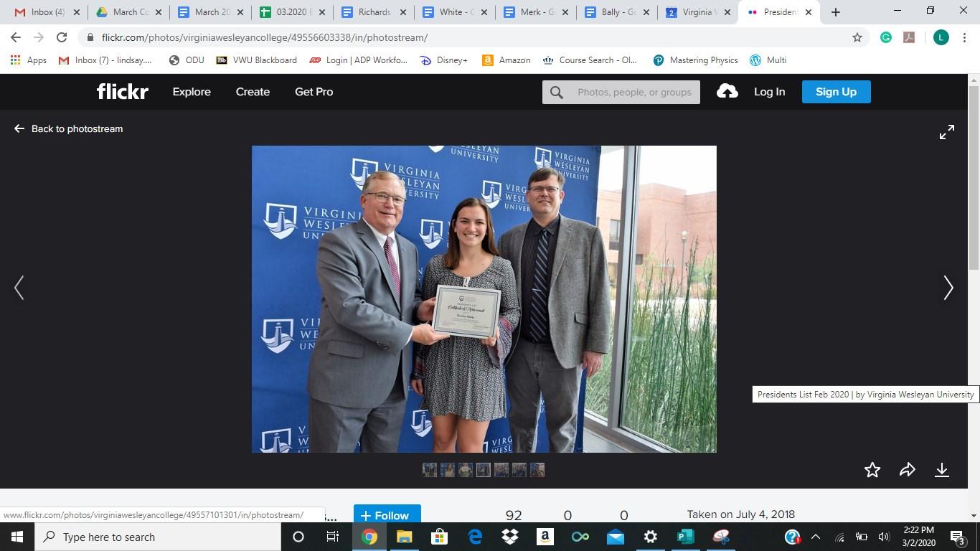Image resolution: width=980 pixels, height=551 pixels.
Task: Open a new browser tab
Action: tap(836, 12)
